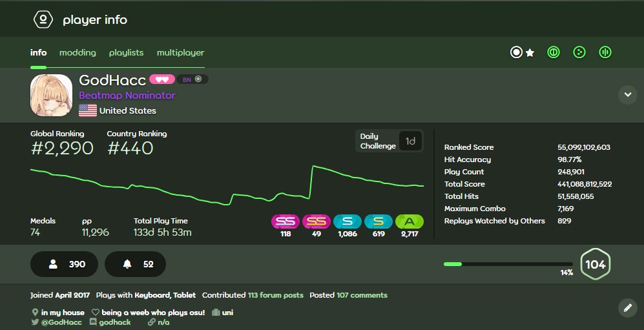
Task: Click Replays Watched by Others value 829
Action: pyautogui.click(x=565, y=221)
